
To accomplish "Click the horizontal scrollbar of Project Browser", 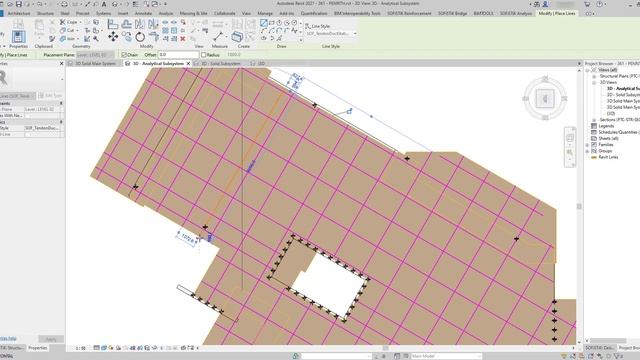I will click(x=607, y=340).
